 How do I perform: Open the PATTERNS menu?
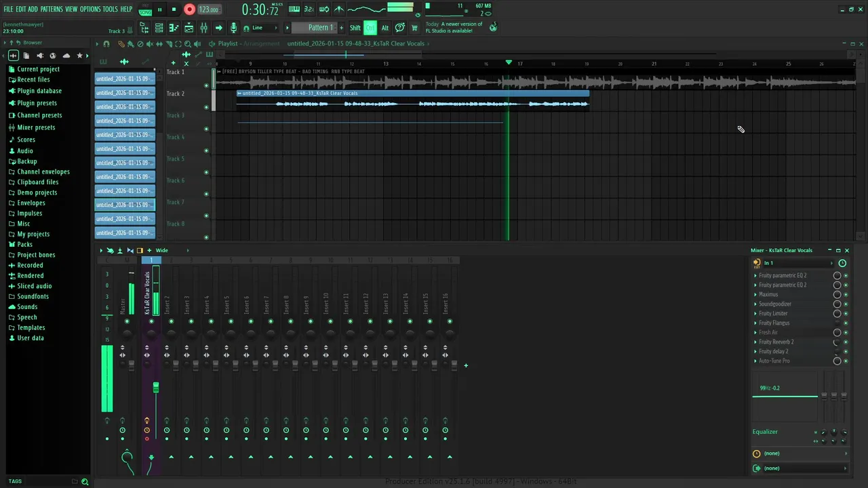click(52, 9)
